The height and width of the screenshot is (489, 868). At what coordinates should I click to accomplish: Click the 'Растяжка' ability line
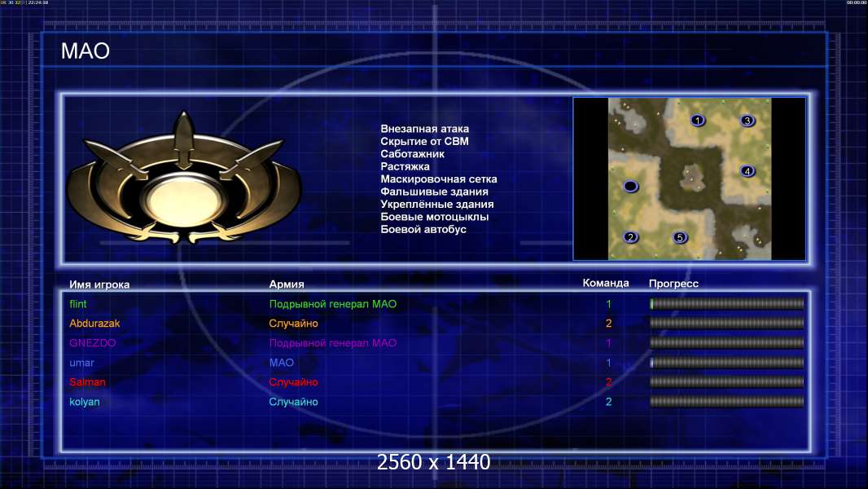pyautogui.click(x=405, y=167)
